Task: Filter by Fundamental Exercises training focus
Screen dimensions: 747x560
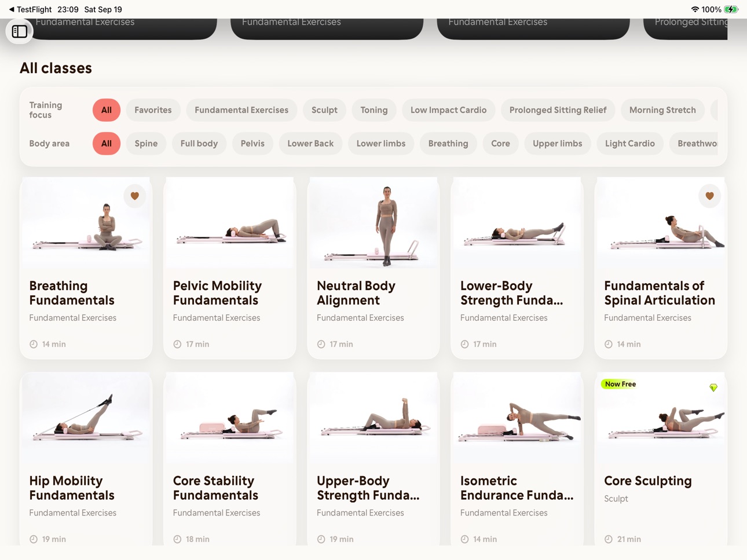Action: (x=241, y=110)
